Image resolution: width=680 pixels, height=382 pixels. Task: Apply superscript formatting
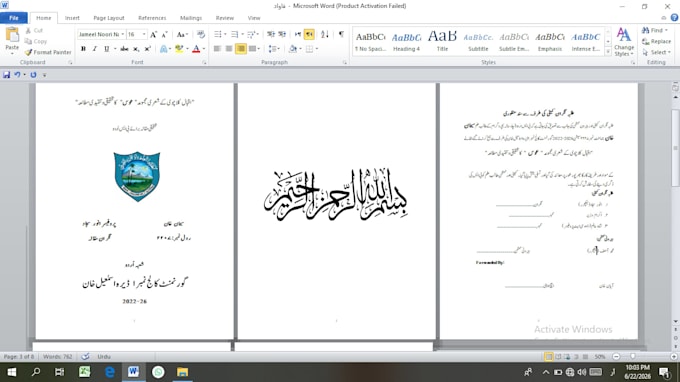(147, 49)
